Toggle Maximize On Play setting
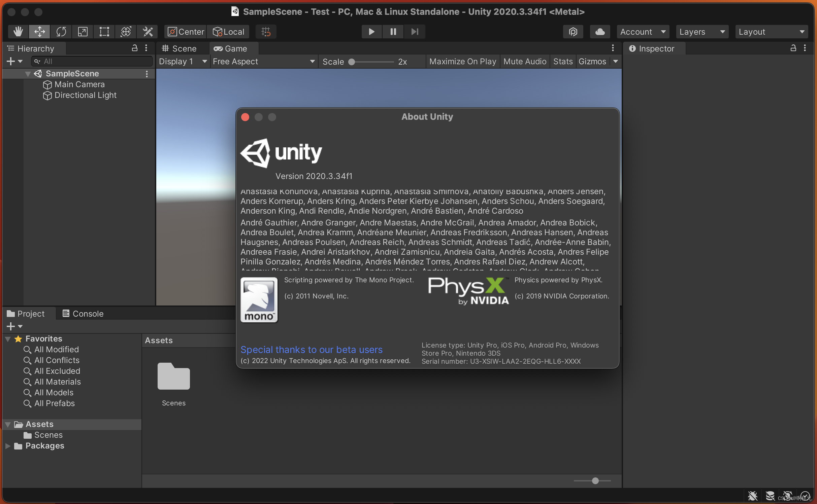Image resolution: width=817 pixels, height=504 pixels. point(462,61)
